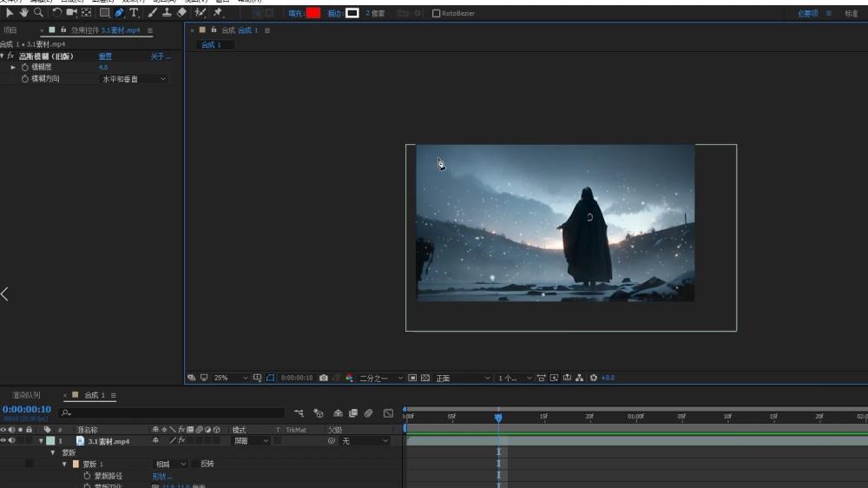
Task: Toggle the fx switch of the 高斯模糊 effect
Action: 10,56
